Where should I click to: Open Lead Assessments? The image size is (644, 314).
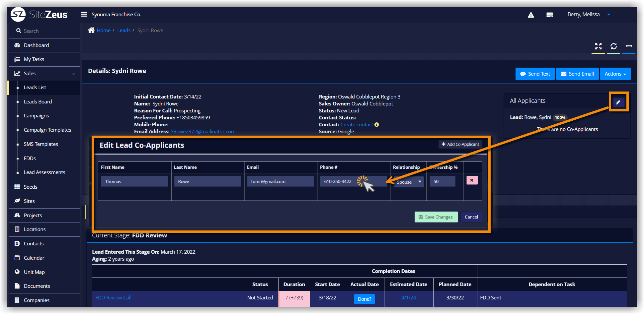44,172
